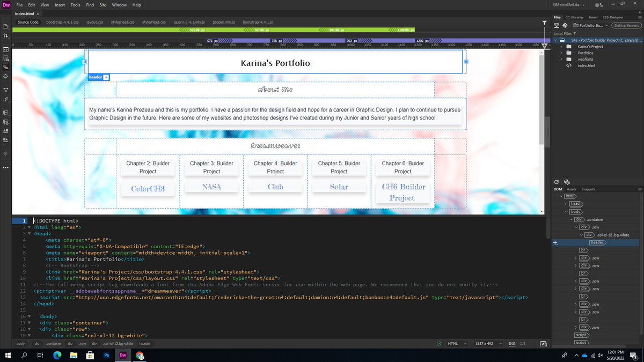Viewport: 644px width, 362px height.
Task: Click the crosshair Select Parent Tag icon
Action: pyautogui.click(x=5, y=77)
